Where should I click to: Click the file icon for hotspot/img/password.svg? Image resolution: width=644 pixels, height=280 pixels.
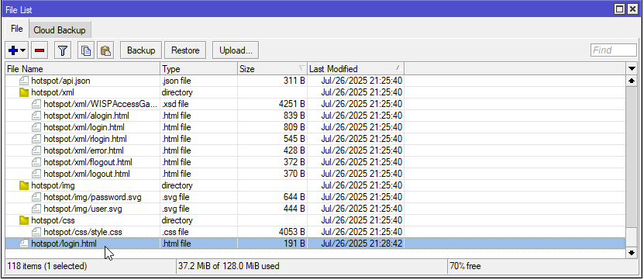coord(36,197)
